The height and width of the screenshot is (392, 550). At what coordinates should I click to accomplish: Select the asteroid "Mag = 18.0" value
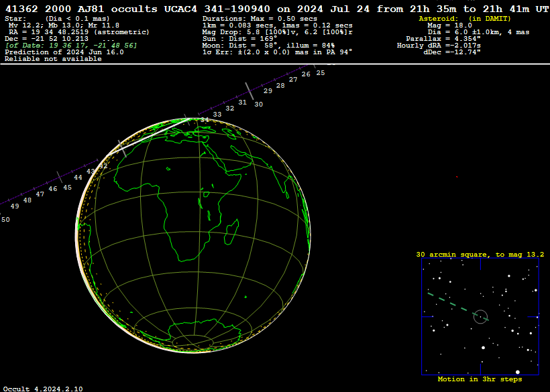pos(449,25)
